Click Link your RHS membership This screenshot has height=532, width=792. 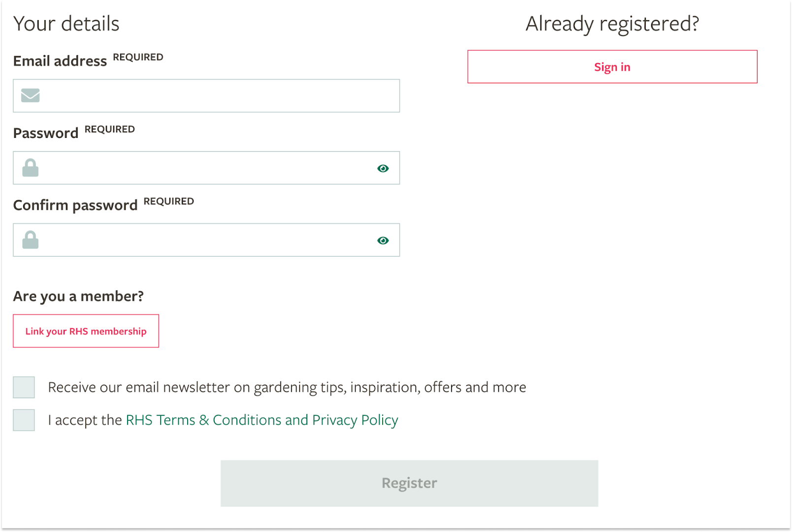click(86, 331)
